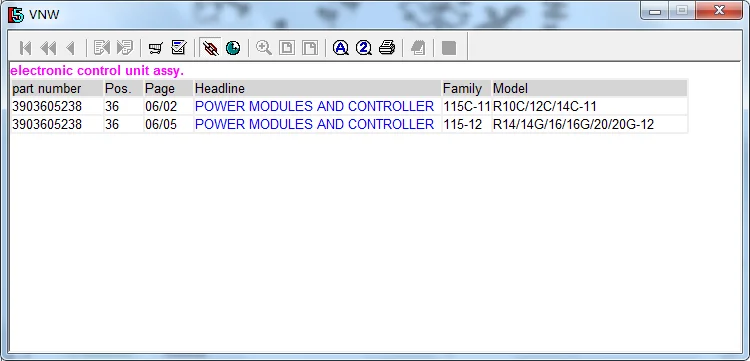Print using the printer icon
Viewport: 750px width, 361px height.
[387, 48]
